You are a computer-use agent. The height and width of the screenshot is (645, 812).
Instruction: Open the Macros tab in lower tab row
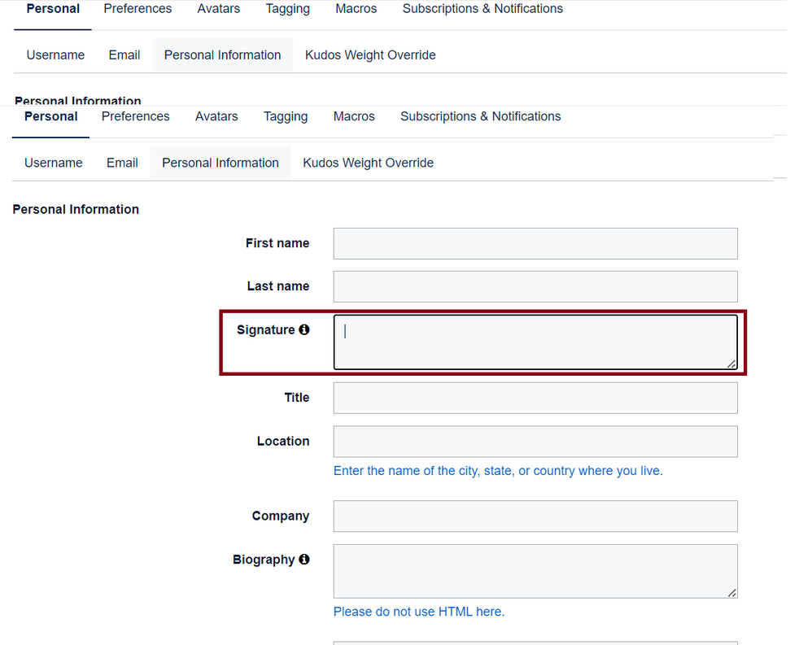pos(354,116)
